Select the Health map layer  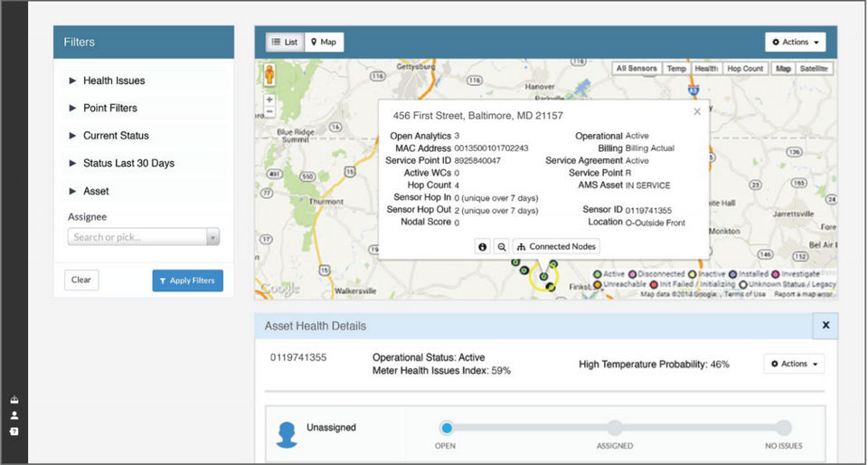pyautogui.click(x=706, y=69)
